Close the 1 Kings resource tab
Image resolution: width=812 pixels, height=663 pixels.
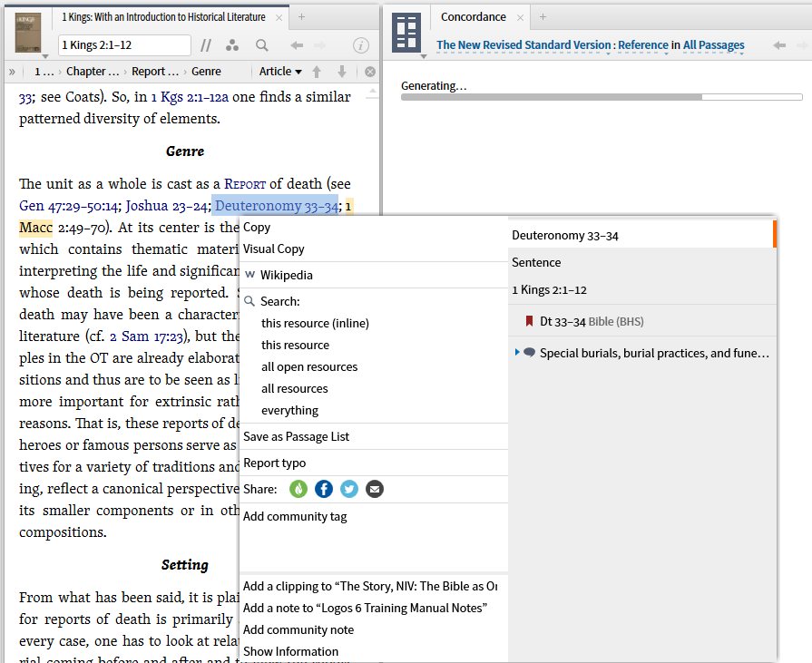(279, 18)
